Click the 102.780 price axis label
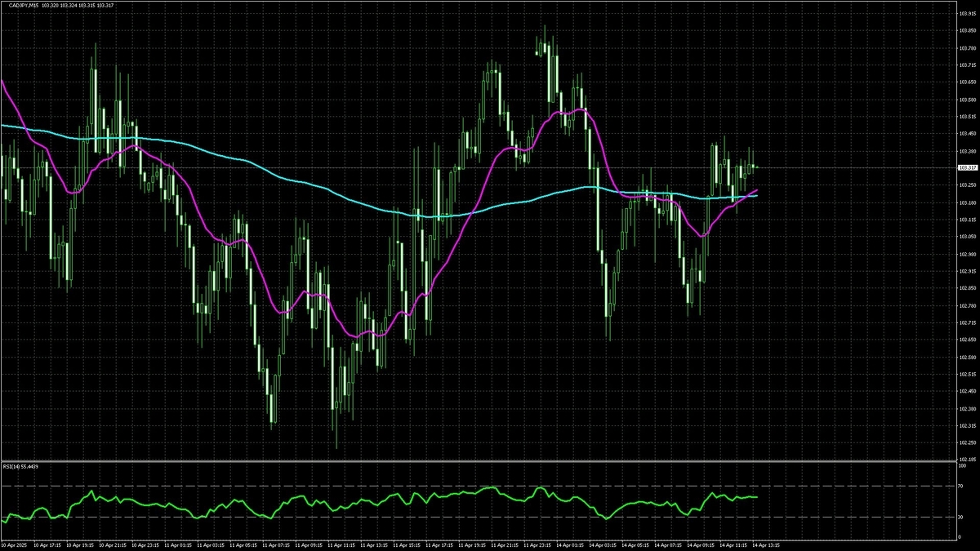Image resolution: width=980 pixels, height=551 pixels. (x=967, y=305)
